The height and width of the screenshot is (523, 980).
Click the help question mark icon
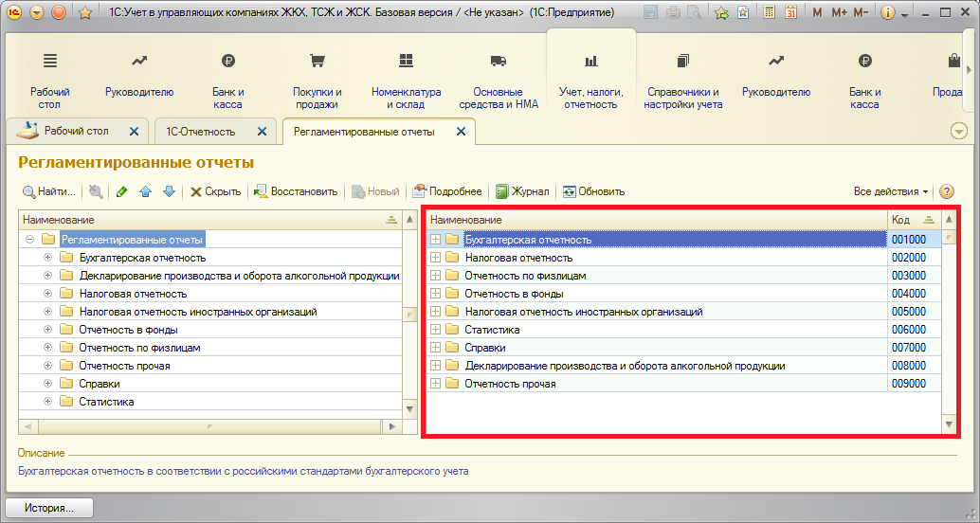946,191
